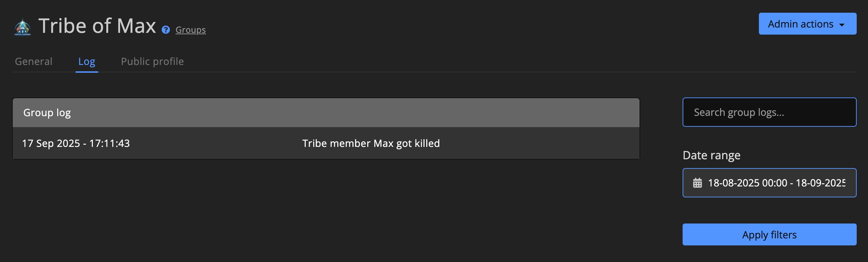Click the Tribe of Max heading

click(97, 26)
